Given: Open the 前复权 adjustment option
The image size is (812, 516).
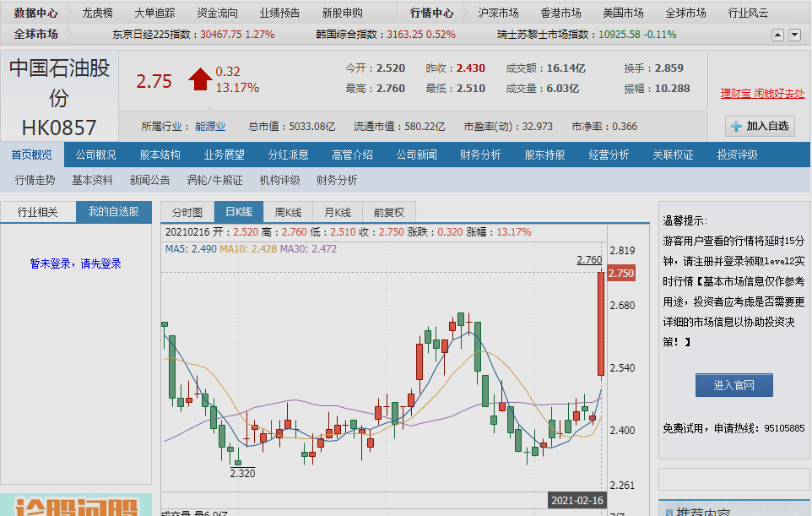Looking at the screenshot, I should pos(389,213).
